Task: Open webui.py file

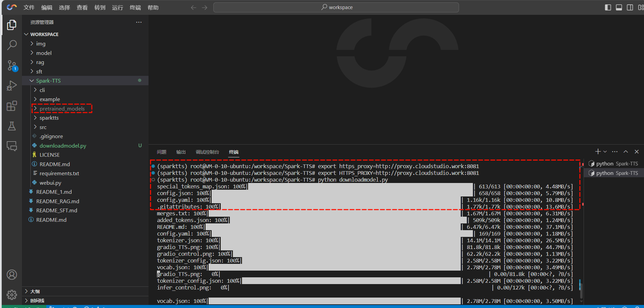Action: (x=85, y=183)
